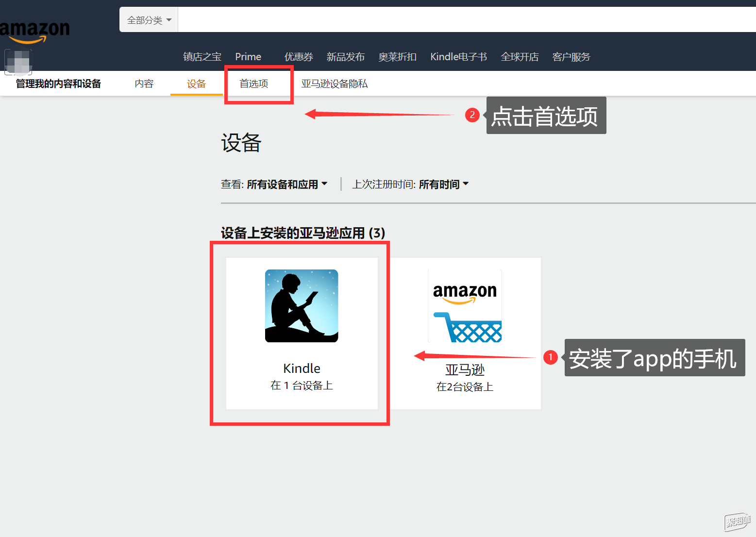Expand the 所有设备和应用 view filter
Viewport: 756px width, 537px height.
[x=287, y=185]
